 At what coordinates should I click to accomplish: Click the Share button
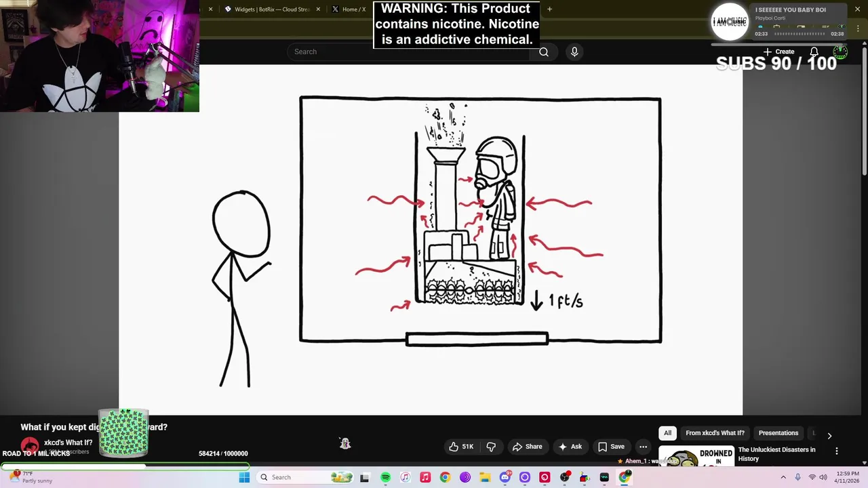point(528,447)
